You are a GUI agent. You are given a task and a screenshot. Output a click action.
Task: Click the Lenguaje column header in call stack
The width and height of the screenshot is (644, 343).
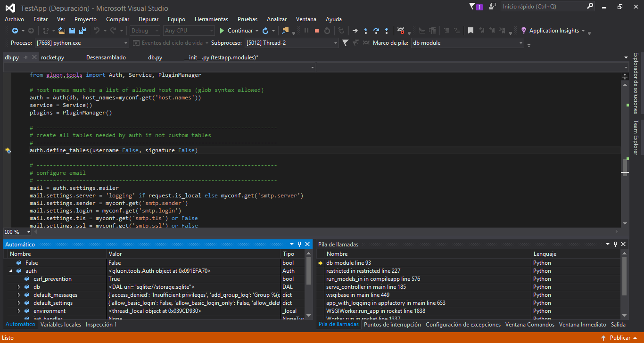pos(576,254)
